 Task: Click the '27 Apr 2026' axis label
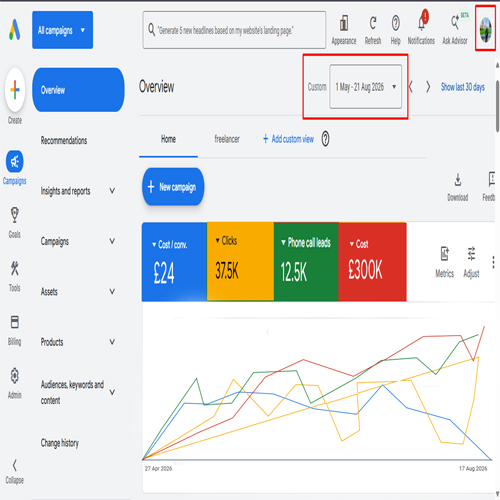tap(158, 468)
